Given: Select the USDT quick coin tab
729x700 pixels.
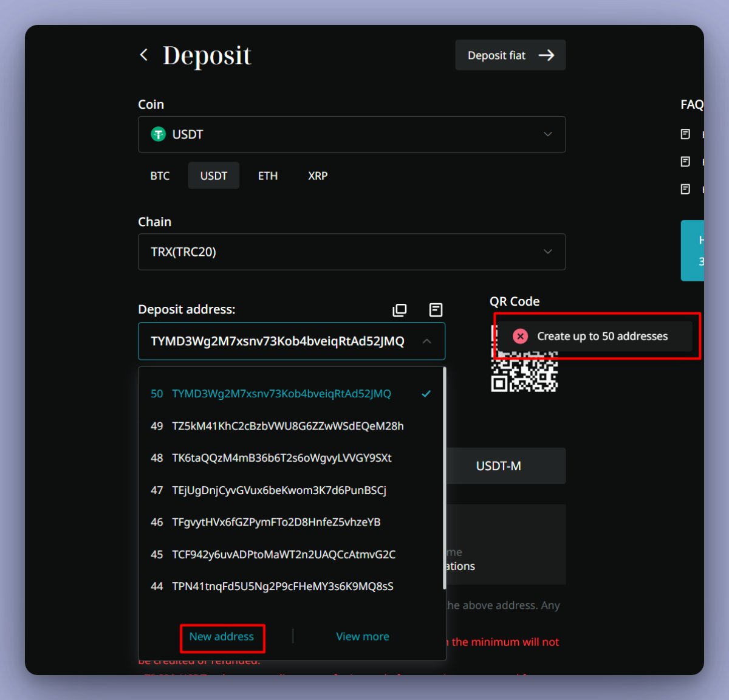Looking at the screenshot, I should tap(214, 176).
